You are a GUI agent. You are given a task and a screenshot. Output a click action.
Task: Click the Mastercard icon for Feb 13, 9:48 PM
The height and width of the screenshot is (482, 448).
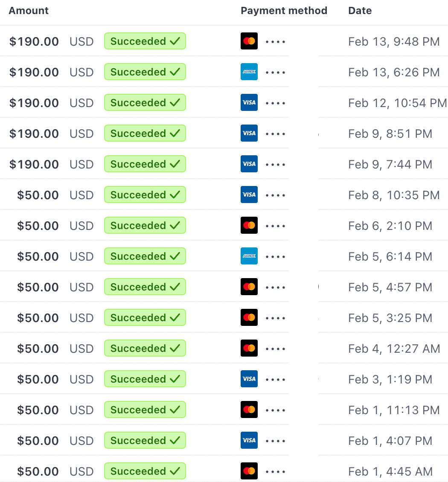(249, 41)
